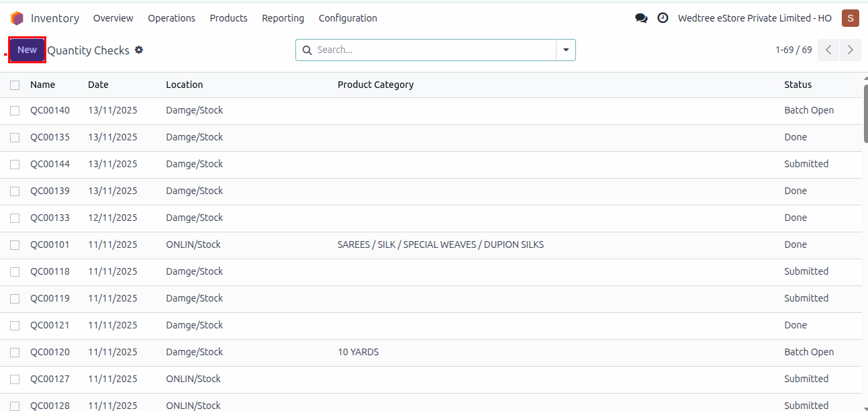Image resolution: width=868 pixels, height=411 pixels.
Task: Open company switcher Wedtree eStore Private Limited
Action: tap(755, 18)
